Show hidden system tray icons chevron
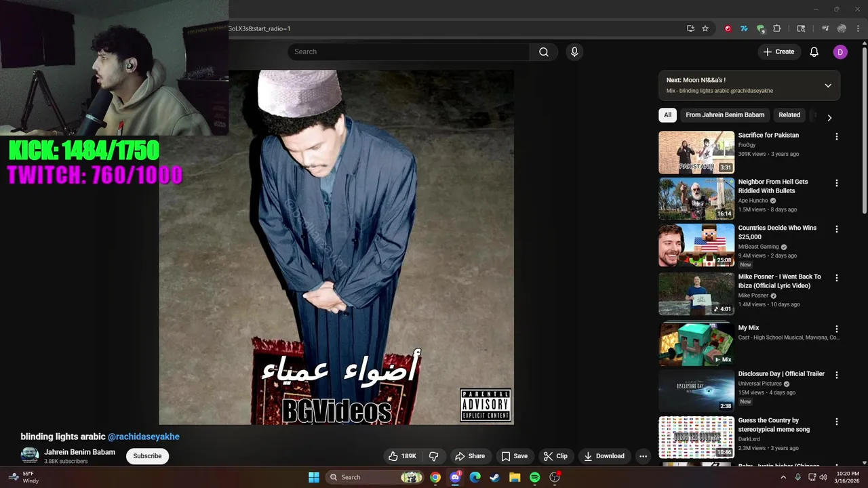The height and width of the screenshot is (488, 868). [783, 477]
